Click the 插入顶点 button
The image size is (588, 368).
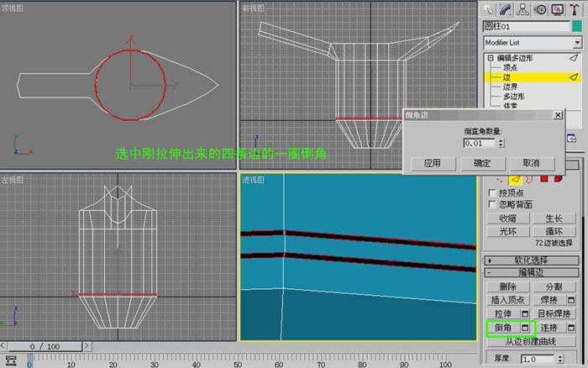pos(507,300)
